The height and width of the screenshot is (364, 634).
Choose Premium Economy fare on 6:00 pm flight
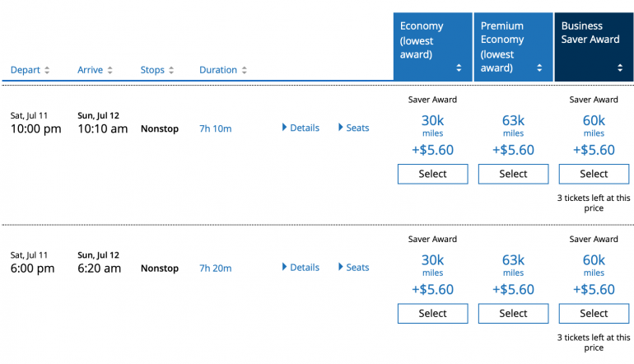coord(513,314)
